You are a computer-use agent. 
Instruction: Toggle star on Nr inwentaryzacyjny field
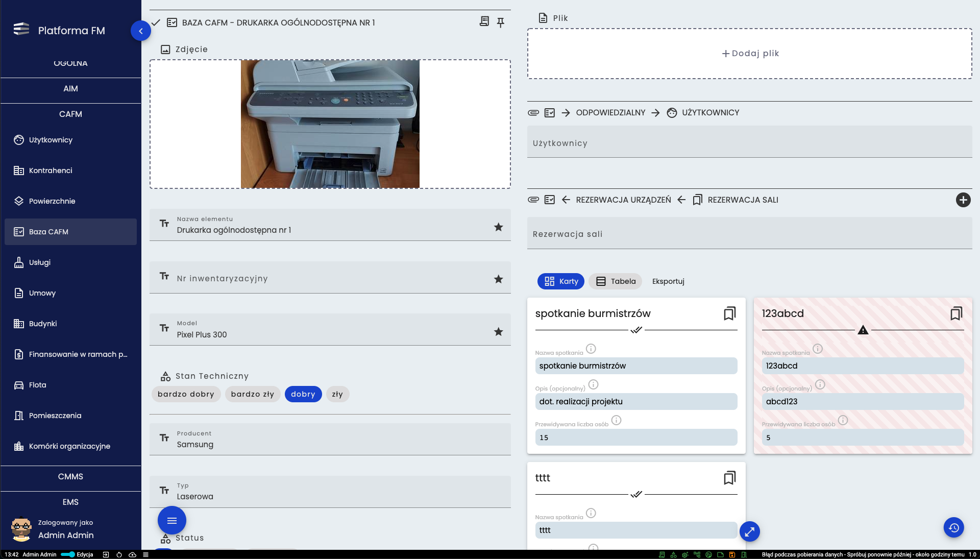click(498, 279)
